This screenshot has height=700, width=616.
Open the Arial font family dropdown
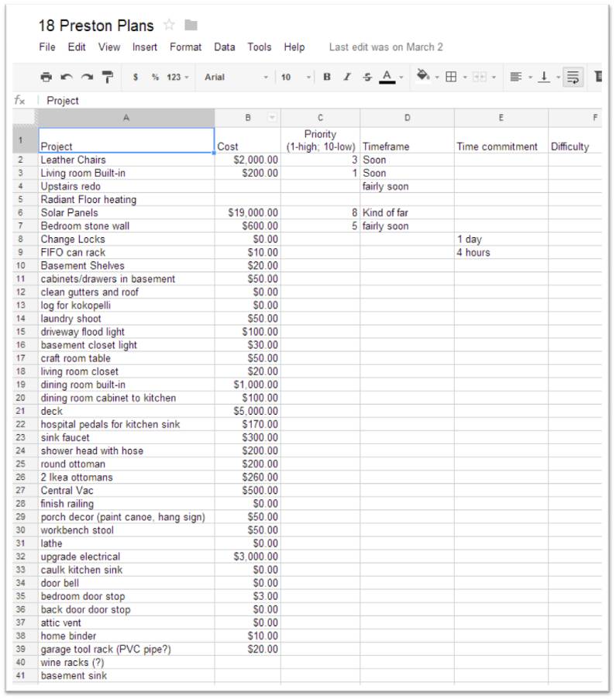click(236, 78)
